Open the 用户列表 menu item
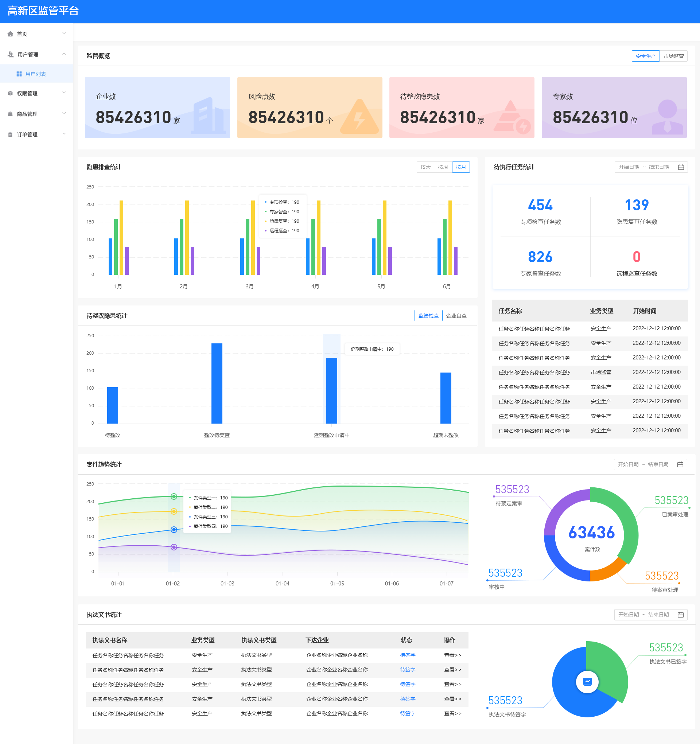 (36, 74)
